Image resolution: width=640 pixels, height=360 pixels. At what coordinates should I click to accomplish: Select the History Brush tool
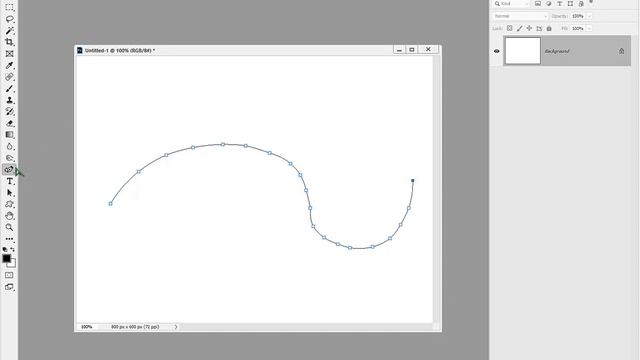click(9, 111)
